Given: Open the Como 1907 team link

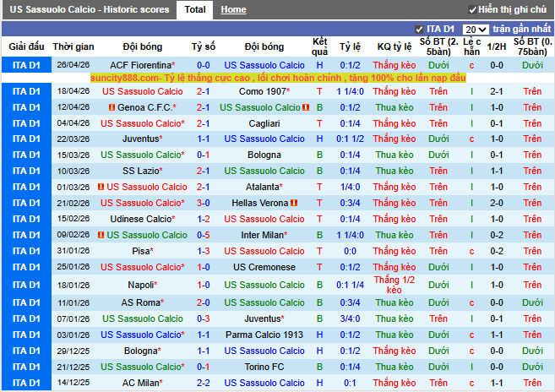Looking at the screenshot, I should coord(262,91).
